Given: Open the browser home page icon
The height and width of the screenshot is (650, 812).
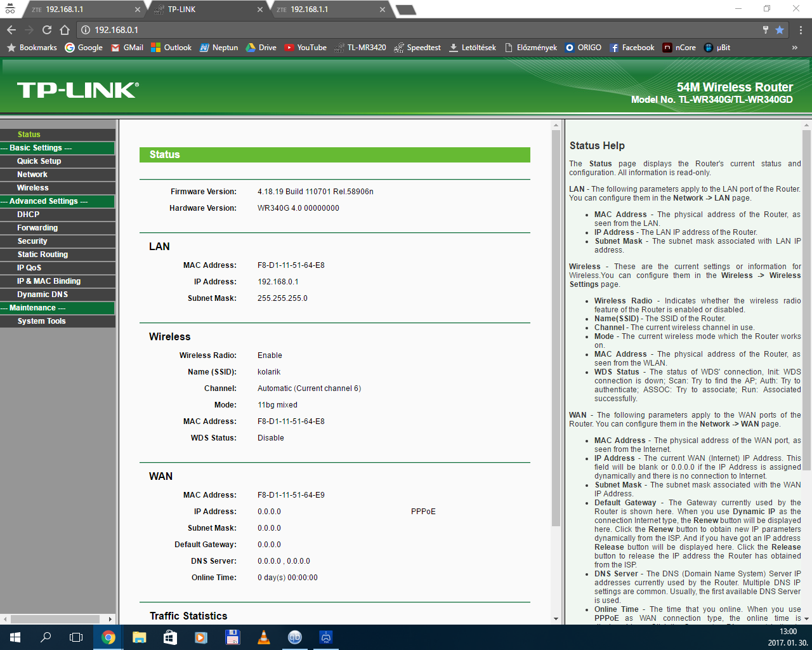Looking at the screenshot, I should [x=65, y=30].
